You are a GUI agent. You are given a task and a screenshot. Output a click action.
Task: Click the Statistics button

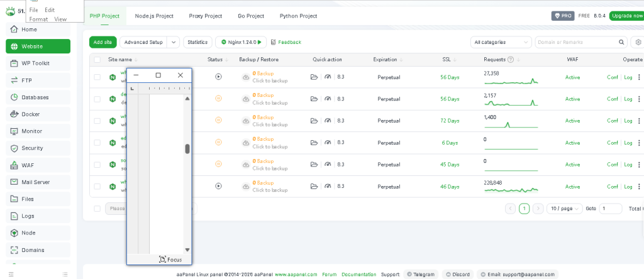[x=197, y=42]
